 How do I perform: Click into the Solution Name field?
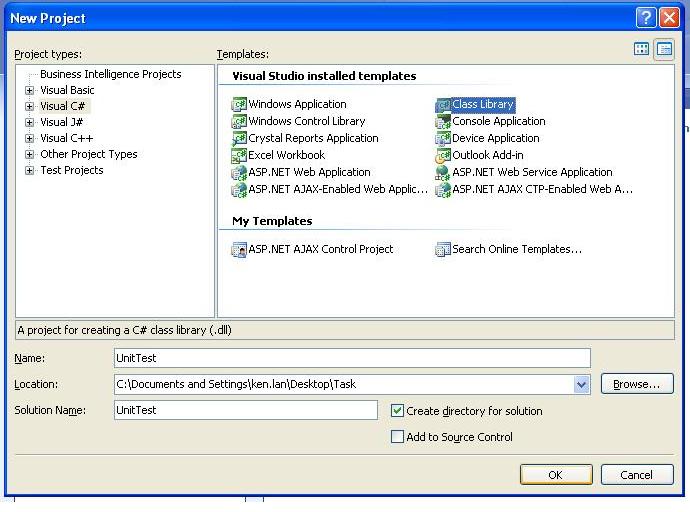246,410
